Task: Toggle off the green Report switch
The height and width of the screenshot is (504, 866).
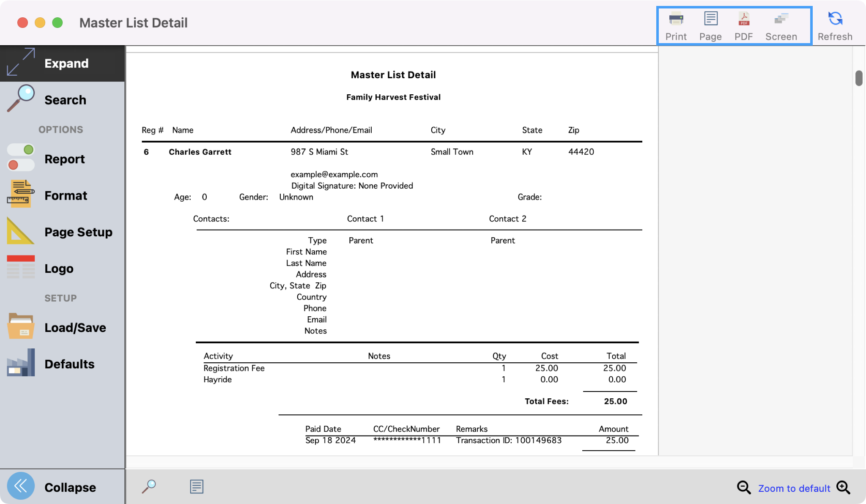Action: click(20, 149)
